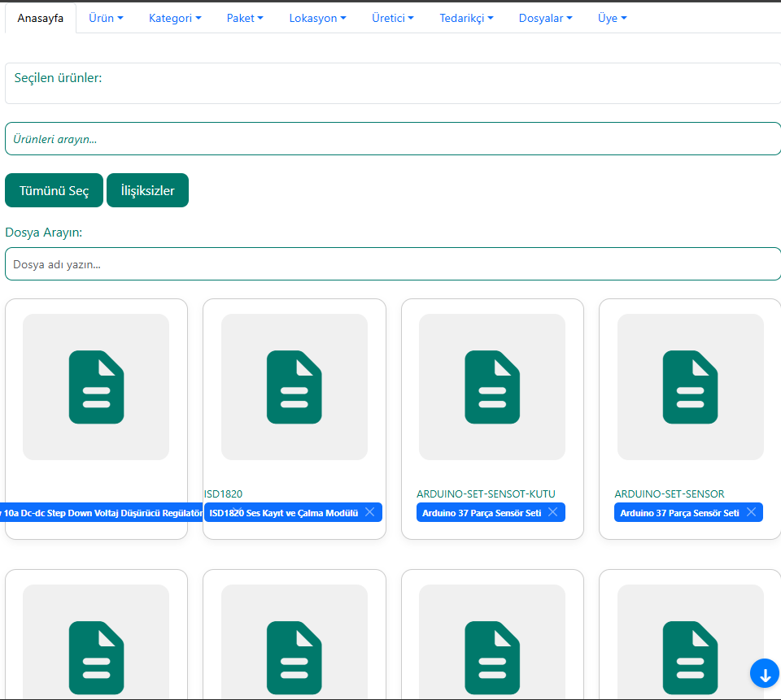The height and width of the screenshot is (700, 781).
Task: Select the ARDUINO-SET-SENSOR file icon
Action: pos(690,387)
